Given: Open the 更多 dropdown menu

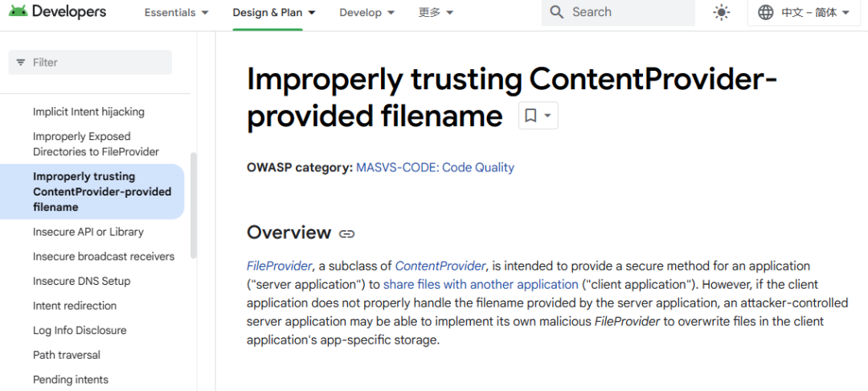Looking at the screenshot, I should tap(436, 13).
